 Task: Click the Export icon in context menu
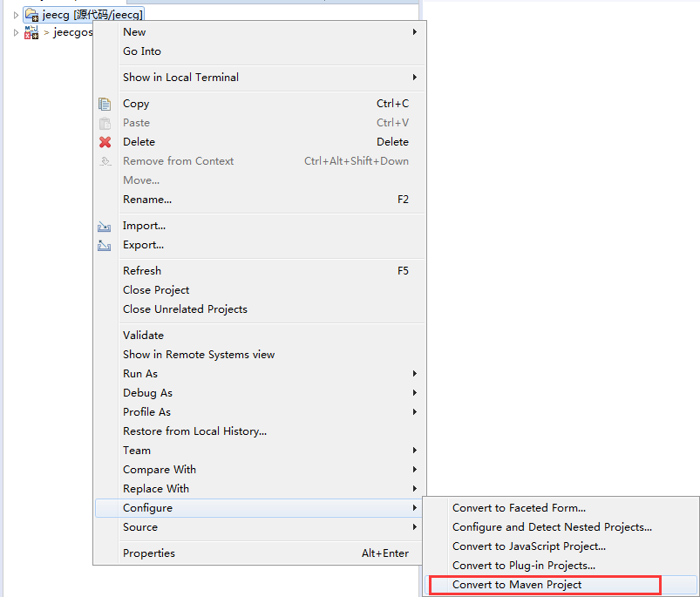coord(104,245)
